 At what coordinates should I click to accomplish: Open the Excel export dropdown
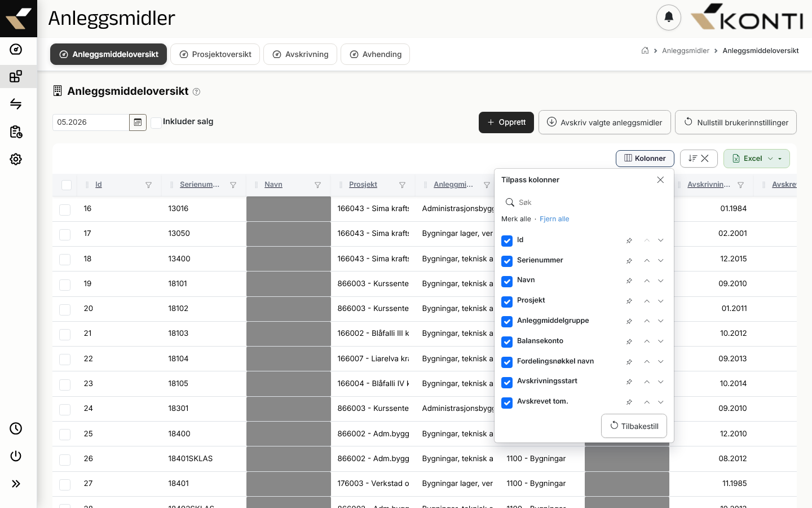tap(757, 159)
